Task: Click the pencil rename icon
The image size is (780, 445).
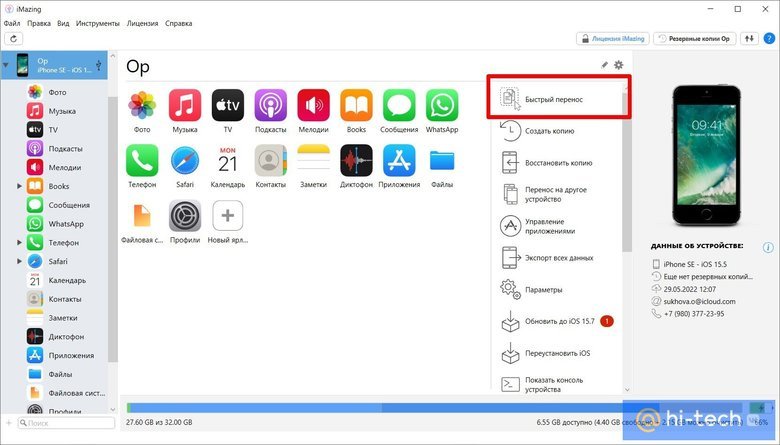Action: (x=604, y=65)
